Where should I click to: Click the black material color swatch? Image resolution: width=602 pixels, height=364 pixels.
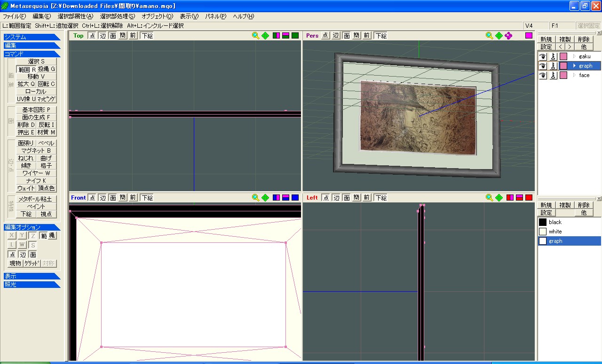[543, 222]
